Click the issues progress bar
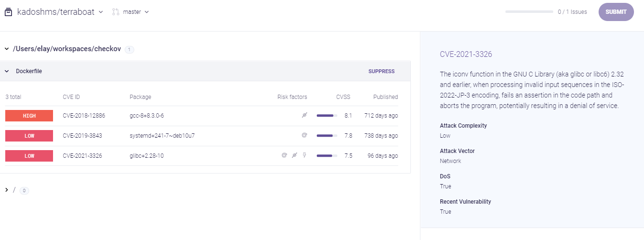The height and width of the screenshot is (240, 644). pos(529,12)
